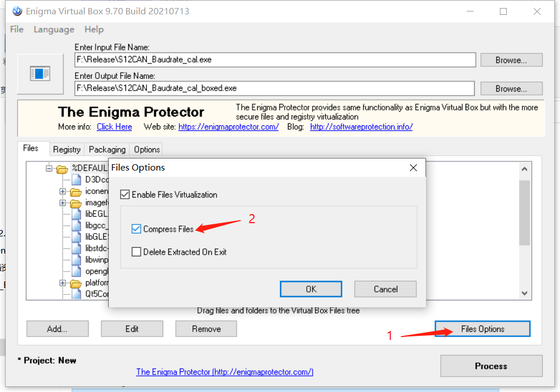The image size is (560, 392).
Task: Click the file tree scrollbar up arrow
Action: 524,169
